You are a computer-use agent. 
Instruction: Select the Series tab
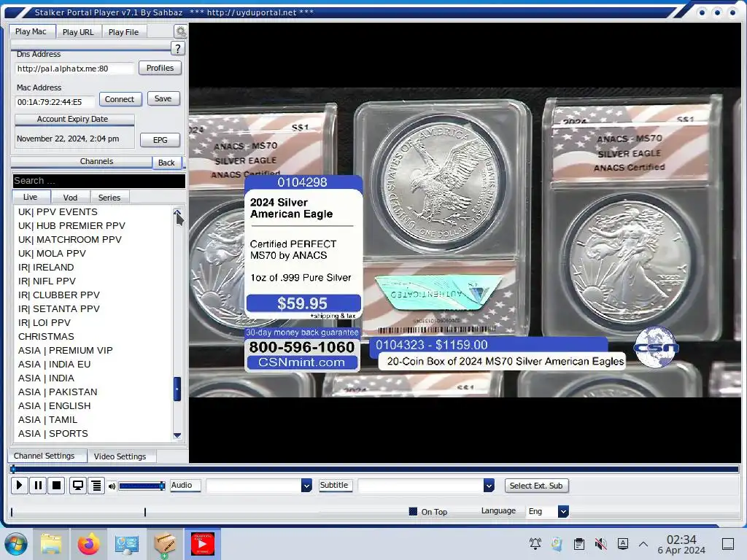pos(109,197)
